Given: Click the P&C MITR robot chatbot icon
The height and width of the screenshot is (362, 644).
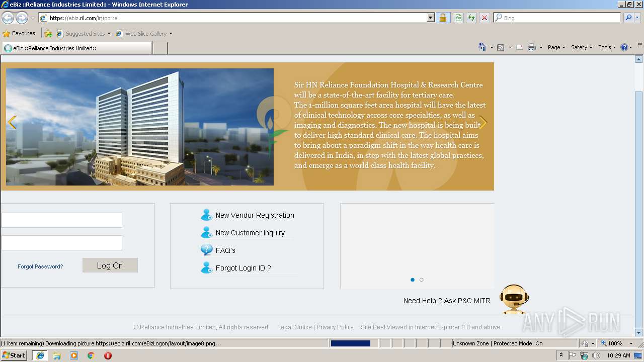Looking at the screenshot, I should point(514,299).
